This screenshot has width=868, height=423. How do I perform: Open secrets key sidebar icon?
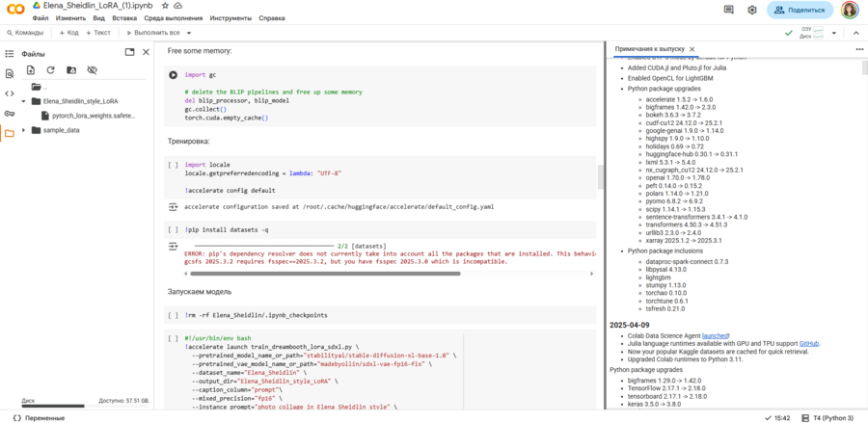(x=9, y=114)
